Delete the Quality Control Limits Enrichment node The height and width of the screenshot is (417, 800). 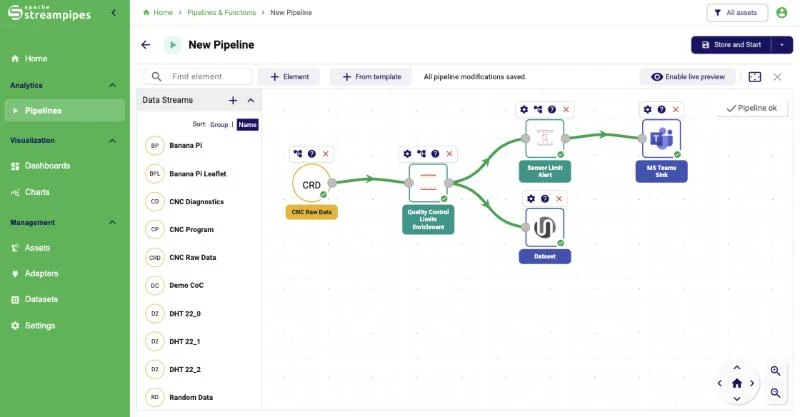pos(449,154)
